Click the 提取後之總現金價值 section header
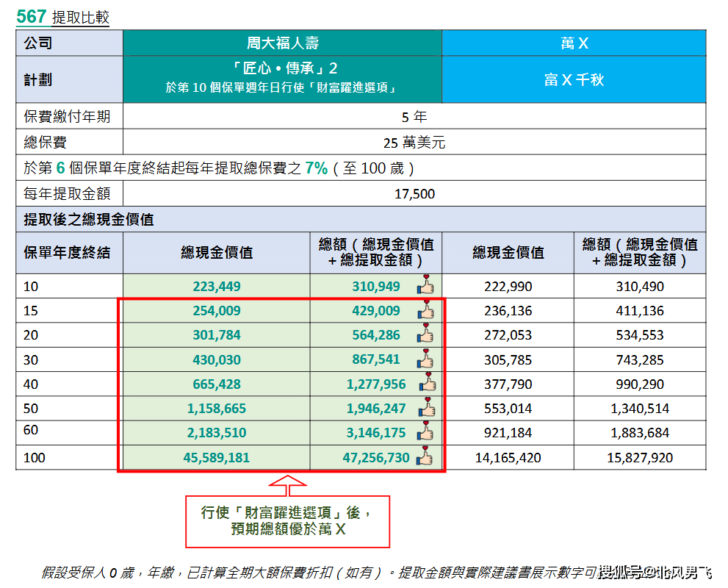Viewport: 728px width, 588px height. click(88, 219)
